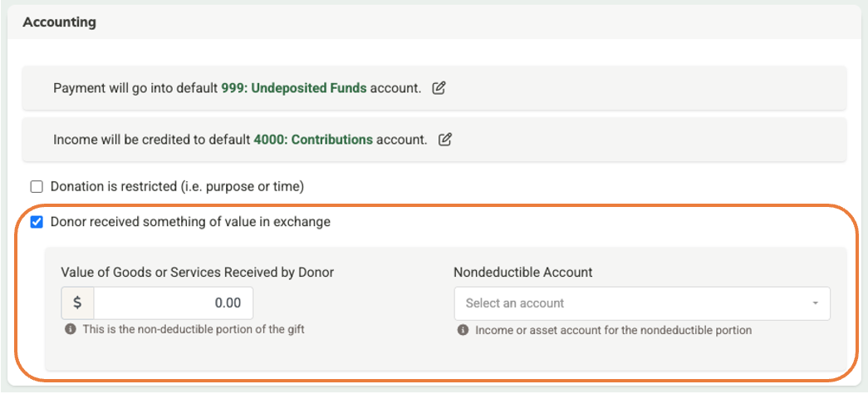Click the 4000: Contributions link
Screen dimensions: 868x394
313,140
